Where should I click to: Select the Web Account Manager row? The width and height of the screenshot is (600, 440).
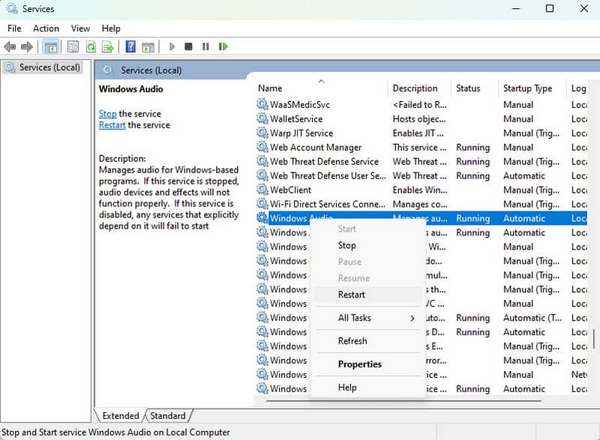click(x=421, y=147)
